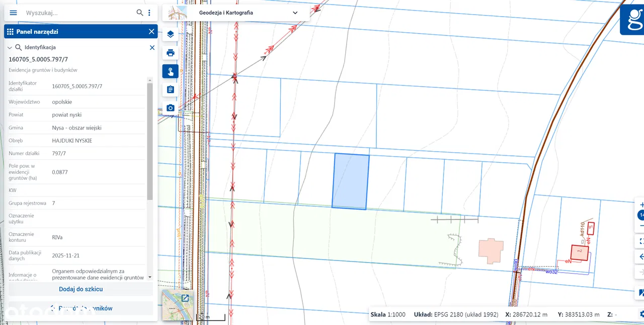The height and width of the screenshot is (325, 644).
Task: Go to previous map view arrow
Action: [641, 256]
